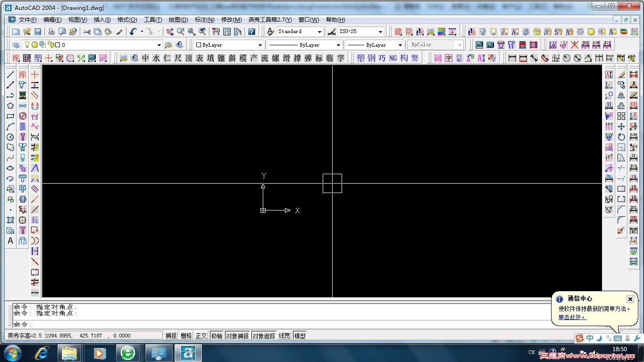Click the 中 toolbar button

tap(145, 58)
